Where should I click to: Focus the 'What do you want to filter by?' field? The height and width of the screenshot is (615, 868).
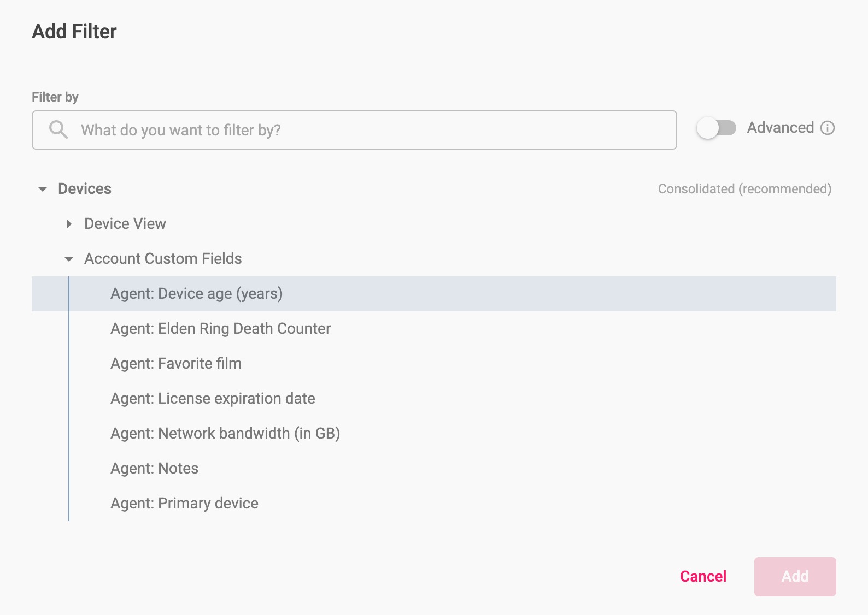click(354, 130)
